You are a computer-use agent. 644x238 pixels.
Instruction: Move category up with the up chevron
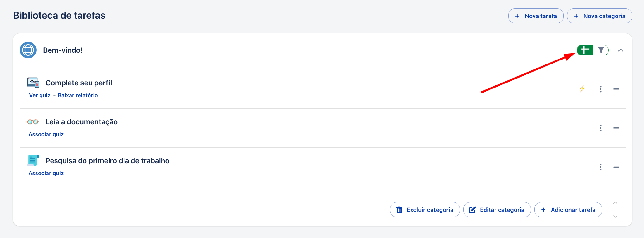point(615,203)
